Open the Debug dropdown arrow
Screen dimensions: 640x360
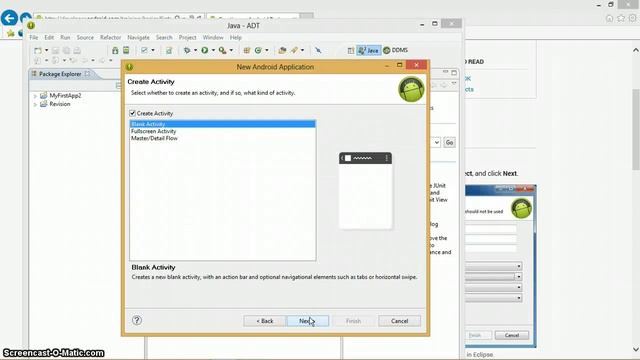point(196,50)
